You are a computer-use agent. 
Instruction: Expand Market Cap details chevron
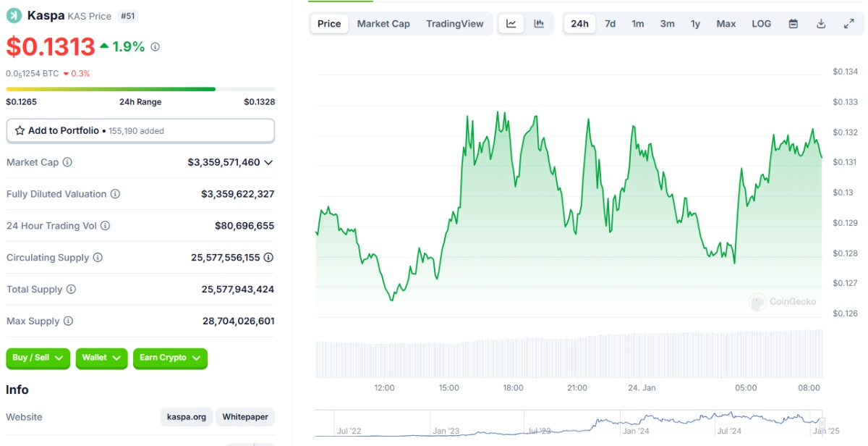[268, 162]
